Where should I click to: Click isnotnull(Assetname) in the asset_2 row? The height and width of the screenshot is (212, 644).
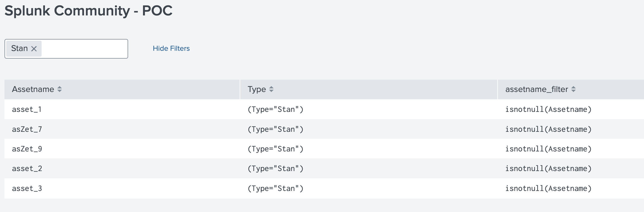coord(548,169)
